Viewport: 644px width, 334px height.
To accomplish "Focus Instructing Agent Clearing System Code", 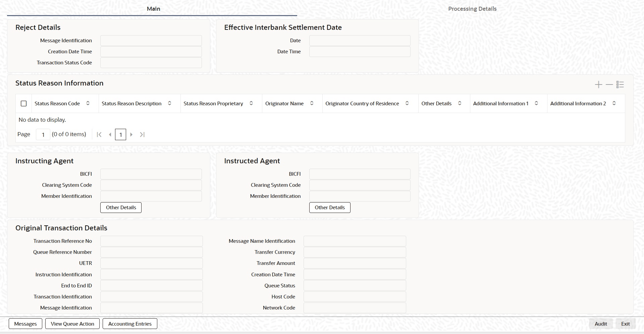I will click(x=151, y=185).
